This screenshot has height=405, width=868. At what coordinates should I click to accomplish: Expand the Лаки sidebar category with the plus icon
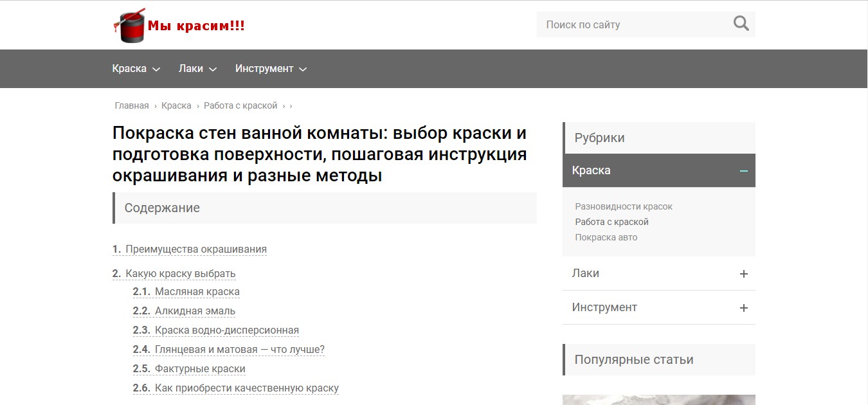click(x=744, y=274)
